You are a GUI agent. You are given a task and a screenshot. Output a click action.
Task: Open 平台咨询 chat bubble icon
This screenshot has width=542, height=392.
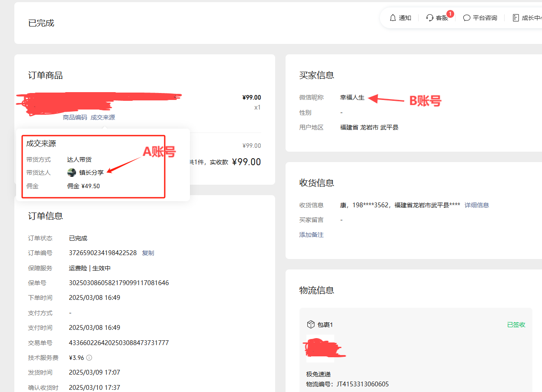click(x=467, y=18)
